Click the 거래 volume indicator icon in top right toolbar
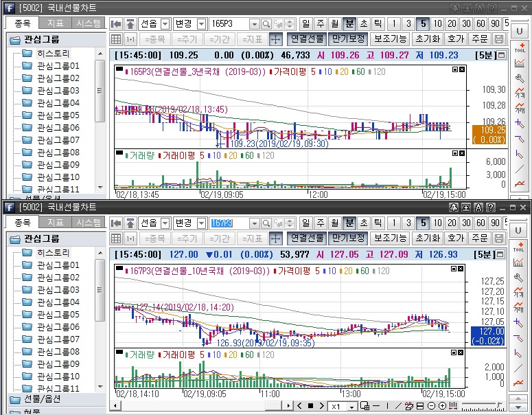This screenshot has height=415, width=532. (520, 106)
